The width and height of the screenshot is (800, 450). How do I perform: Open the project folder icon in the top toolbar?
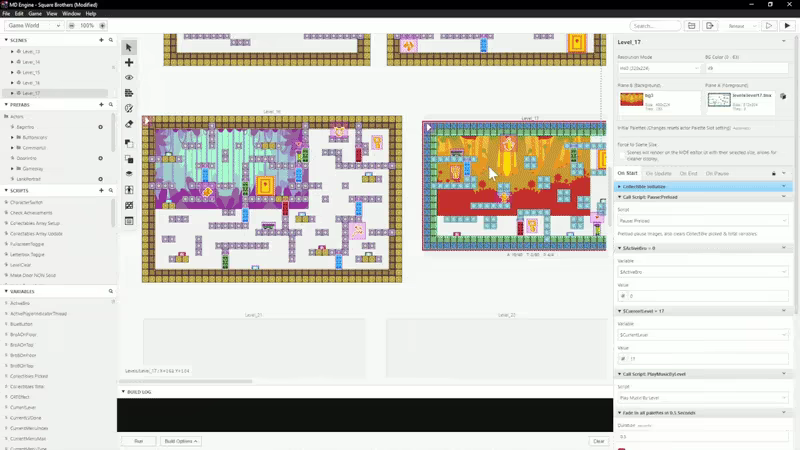coord(691,26)
